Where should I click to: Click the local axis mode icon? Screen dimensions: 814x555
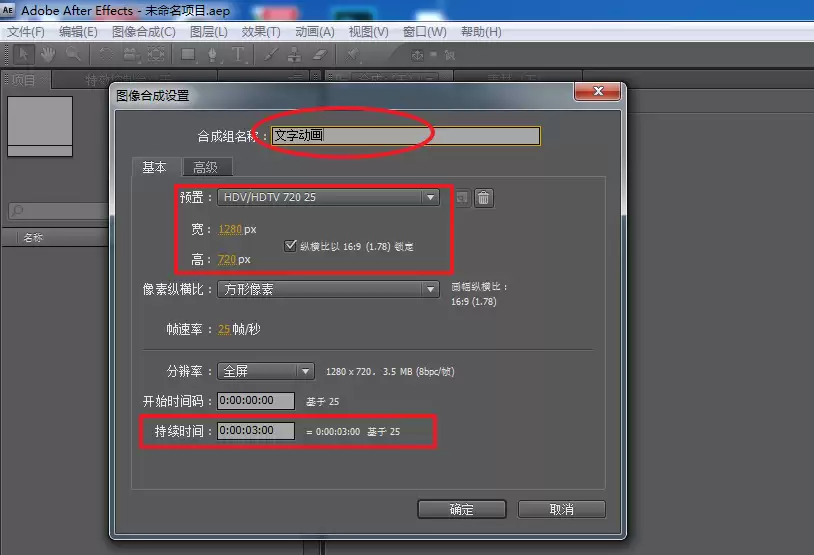[417, 55]
